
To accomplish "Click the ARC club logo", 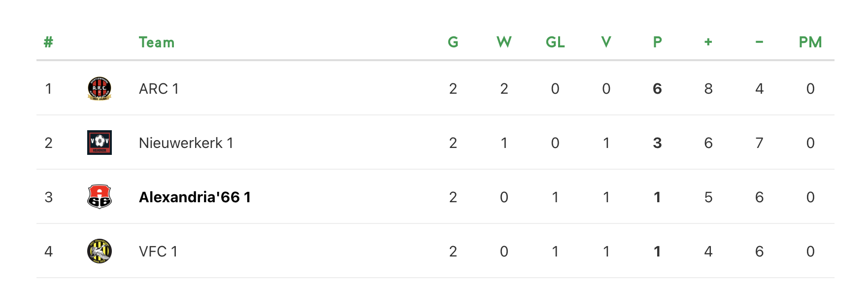I will tap(100, 89).
